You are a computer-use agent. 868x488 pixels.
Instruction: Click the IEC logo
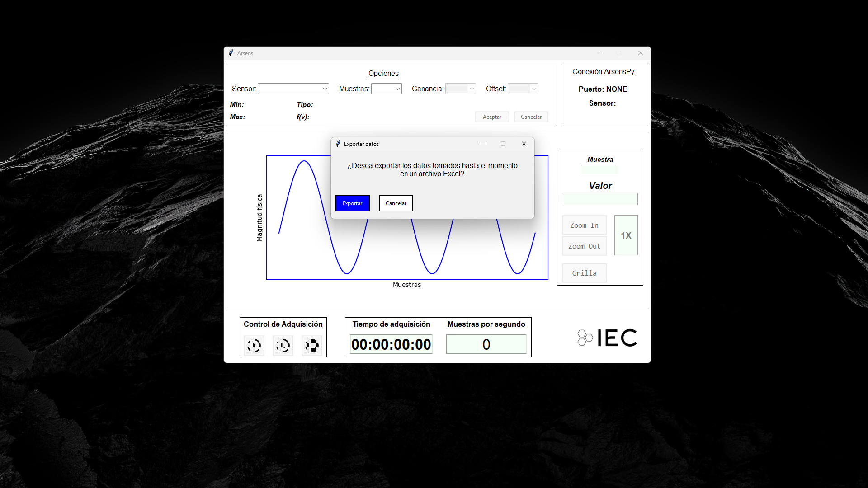click(x=607, y=338)
